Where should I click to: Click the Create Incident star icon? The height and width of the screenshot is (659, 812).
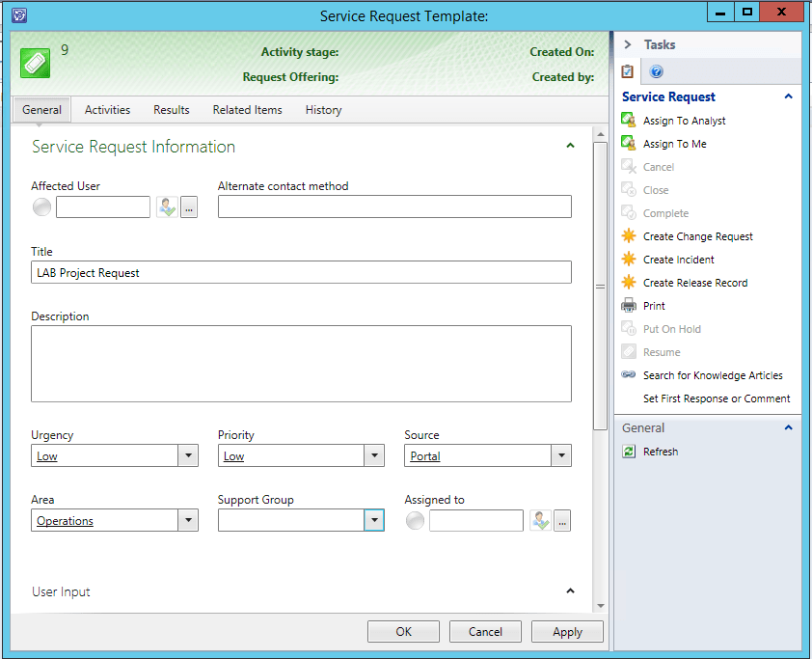point(629,260)
